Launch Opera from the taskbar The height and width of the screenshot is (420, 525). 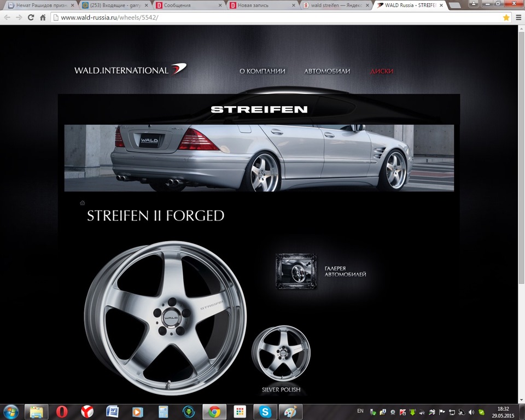(62, 412)
